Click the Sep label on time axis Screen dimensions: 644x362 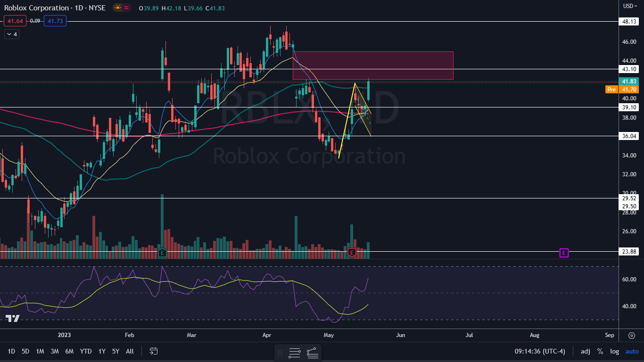[610, 335]
